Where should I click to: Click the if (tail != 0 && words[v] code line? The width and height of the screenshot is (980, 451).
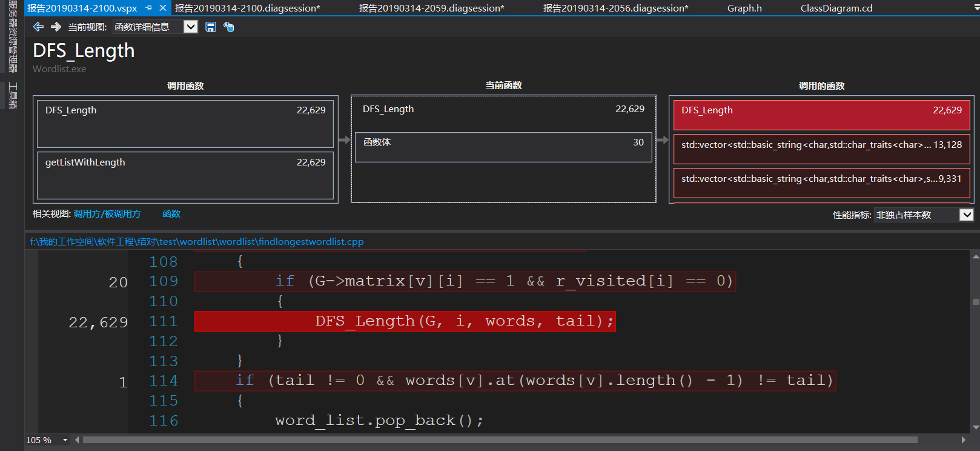pos(515,381)
